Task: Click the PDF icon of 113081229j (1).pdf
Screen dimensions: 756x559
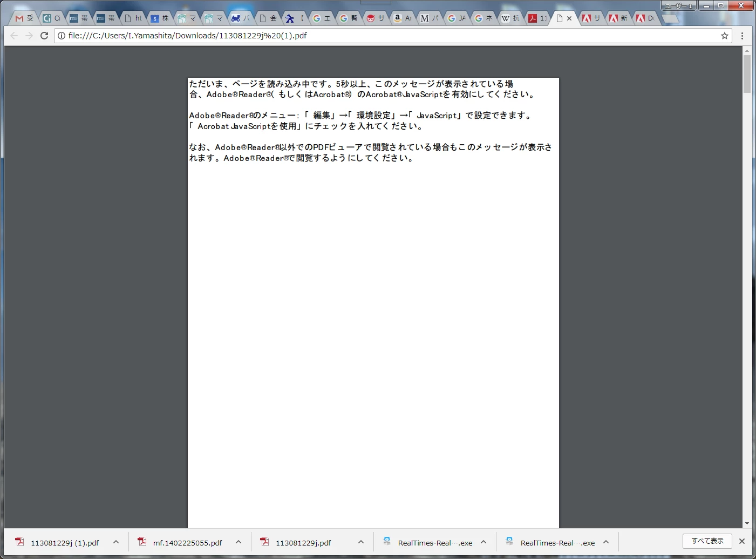Action: click(20, 541)
